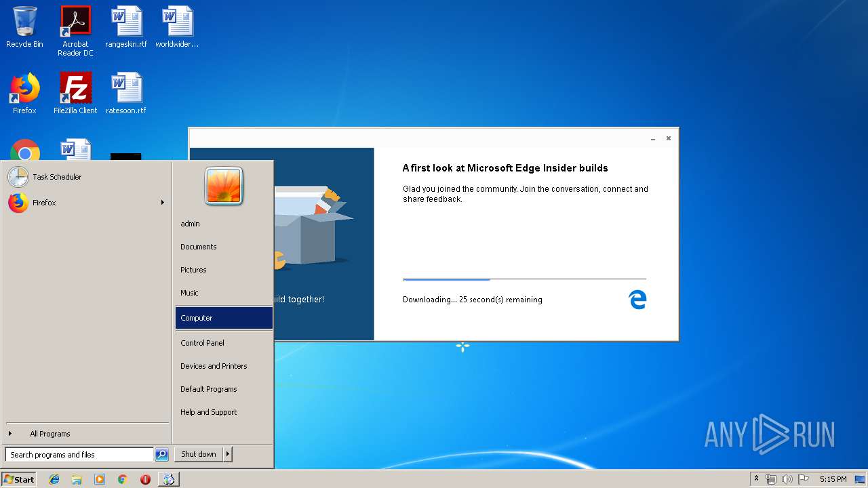Launch Windows Media Player from taskbar
This screenshot has height=488, width=868.
point(100,479)
